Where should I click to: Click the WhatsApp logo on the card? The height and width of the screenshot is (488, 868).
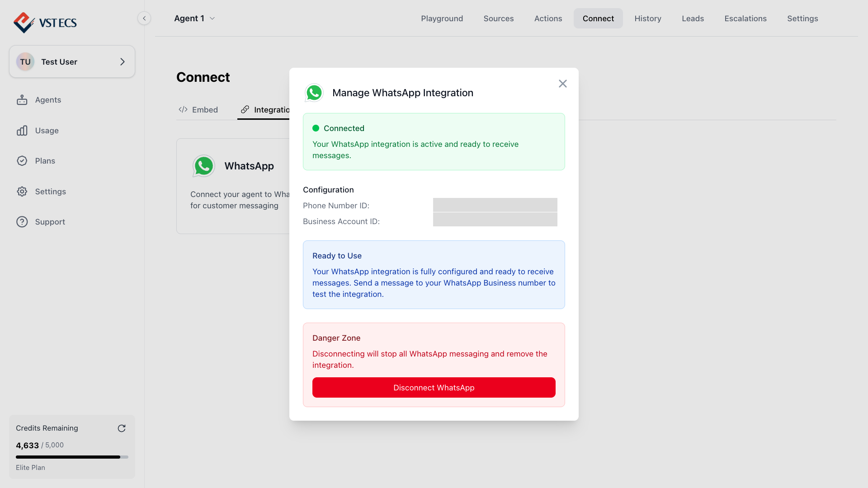click(x=203, y=166)
